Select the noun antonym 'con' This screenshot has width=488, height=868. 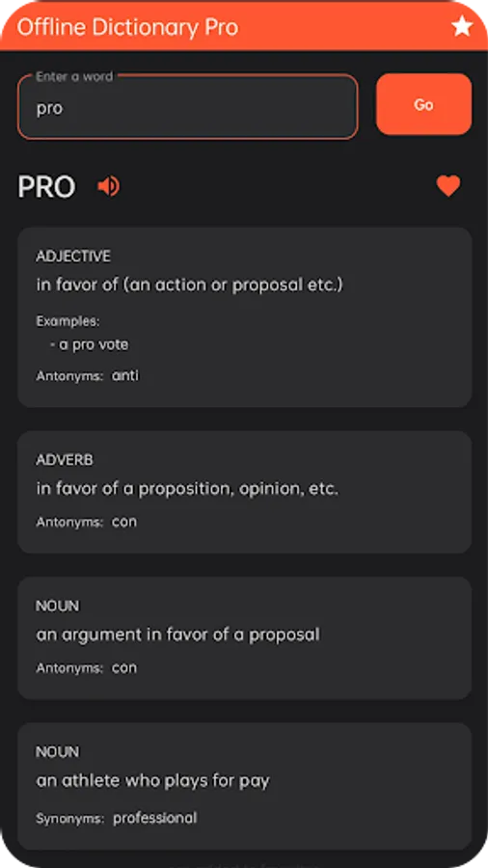pyautogui.click(x=124, y=667)
